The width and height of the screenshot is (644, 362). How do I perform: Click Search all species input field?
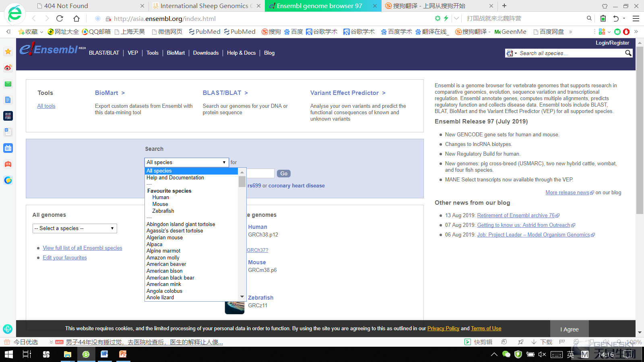(x=571, y=53)
